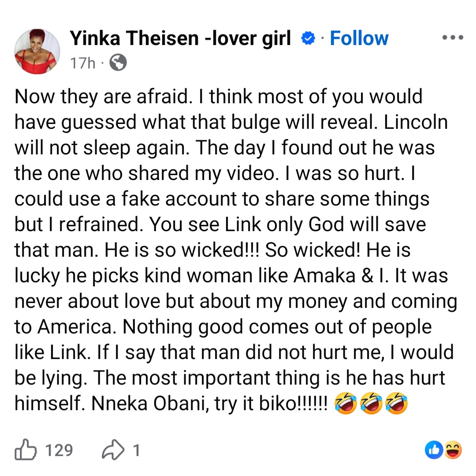Click the 1 shares count
Viewport: 476px width, 476px height.
[x=137, y=450]
